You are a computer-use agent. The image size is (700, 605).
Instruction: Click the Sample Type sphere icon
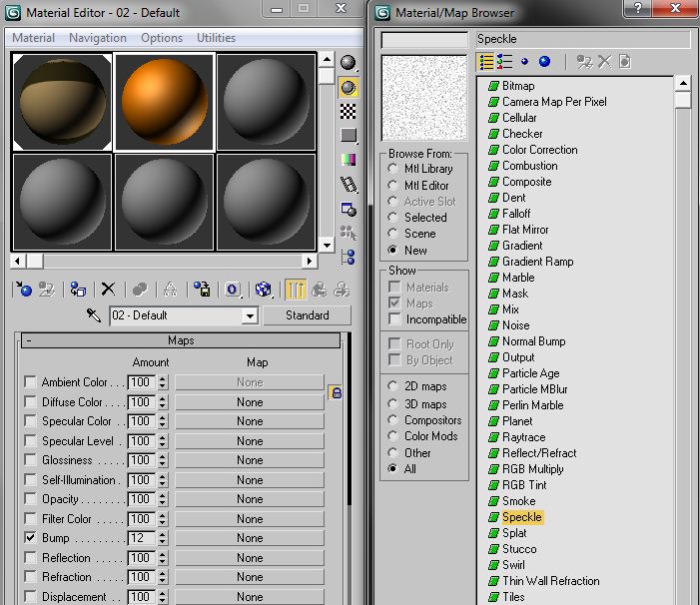point(348,63)
